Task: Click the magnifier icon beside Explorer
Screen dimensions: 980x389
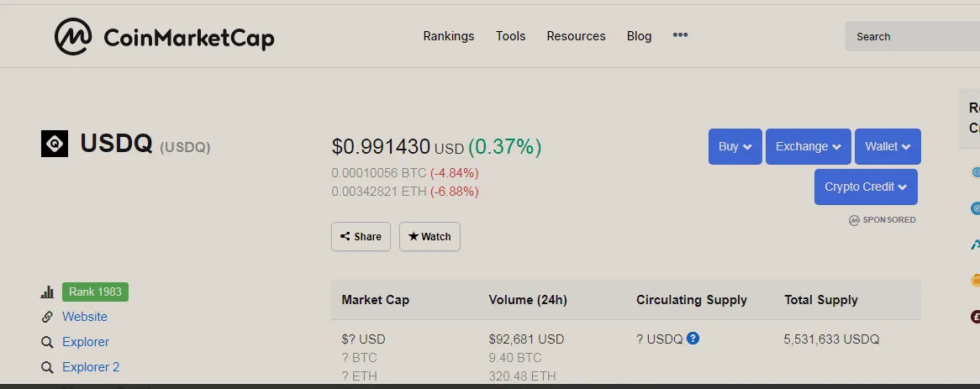Action: point(47,342)
